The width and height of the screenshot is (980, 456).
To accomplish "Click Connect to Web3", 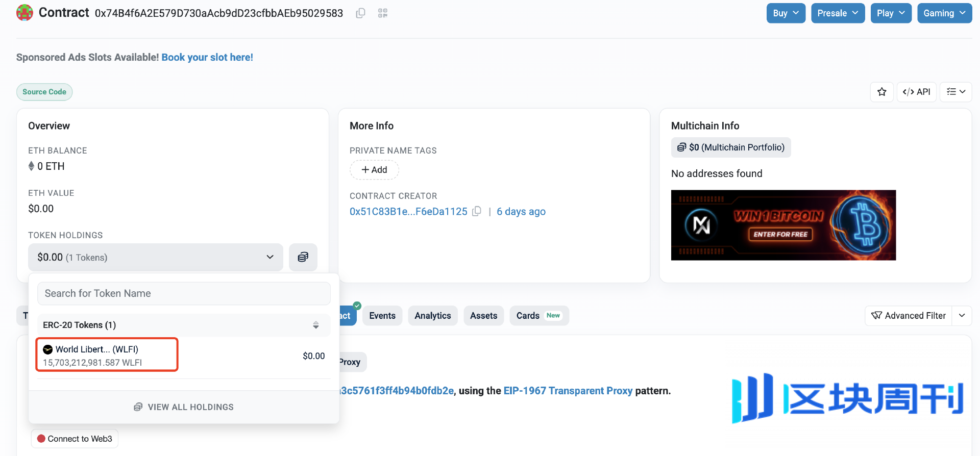I will (75, 439).
